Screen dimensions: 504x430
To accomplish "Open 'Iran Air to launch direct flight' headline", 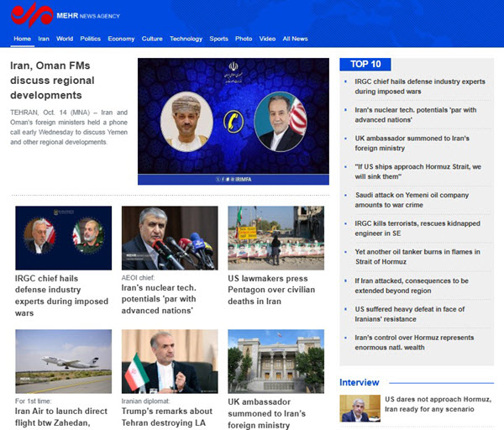I will click(x=61, y=417).
